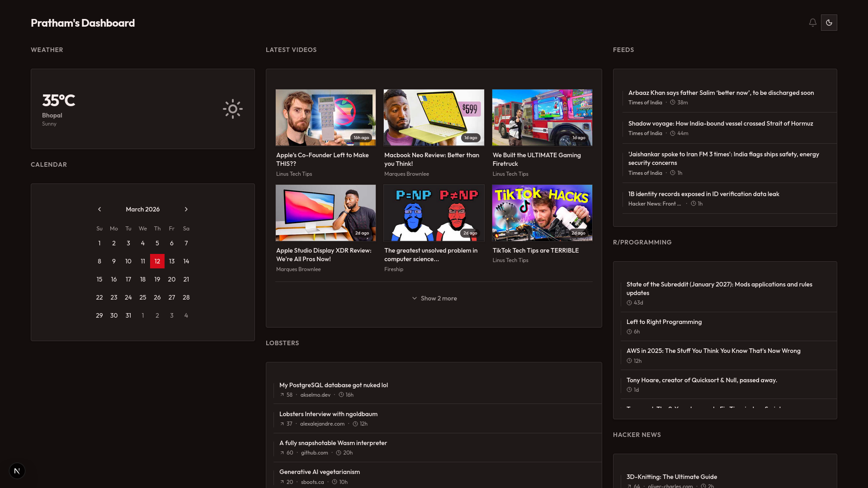Open 'The greatest unsolved problem' video title
Image resolution: width=868 pixels, height=488 pixels.
tap(431, 255)
